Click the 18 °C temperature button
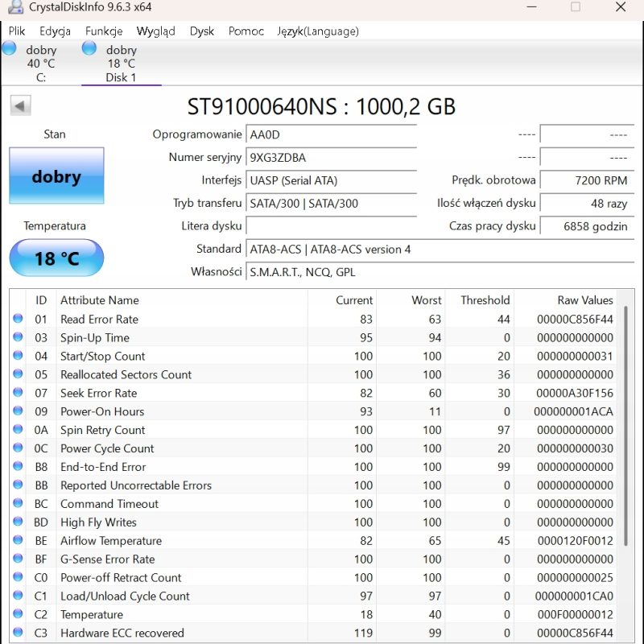This screenshot has width=644, height=644. click(56, 258)
